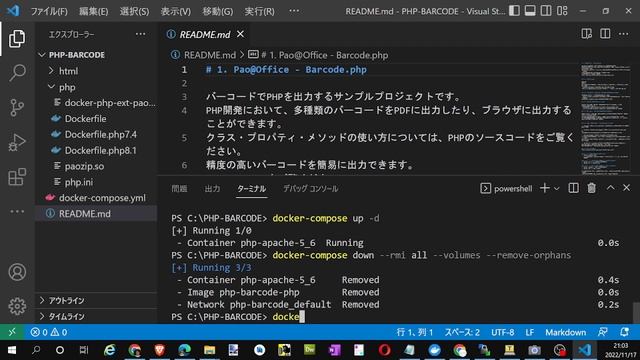
Task: Open notifications bell in status bar
Action: [624, 332]
